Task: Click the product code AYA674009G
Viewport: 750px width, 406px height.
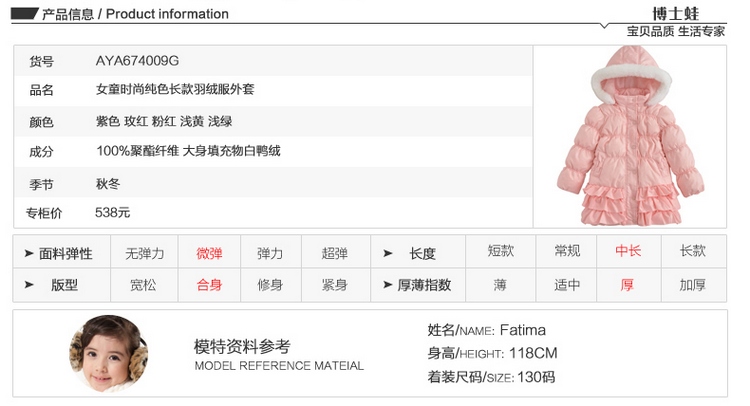Action: pyautogui.click(x=137, y=61)
